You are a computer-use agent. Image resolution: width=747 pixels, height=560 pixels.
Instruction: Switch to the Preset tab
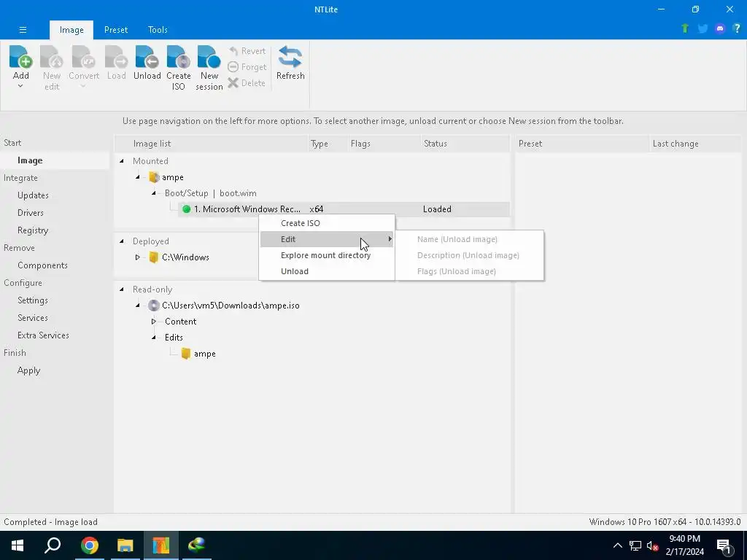[x=116, y=29]
